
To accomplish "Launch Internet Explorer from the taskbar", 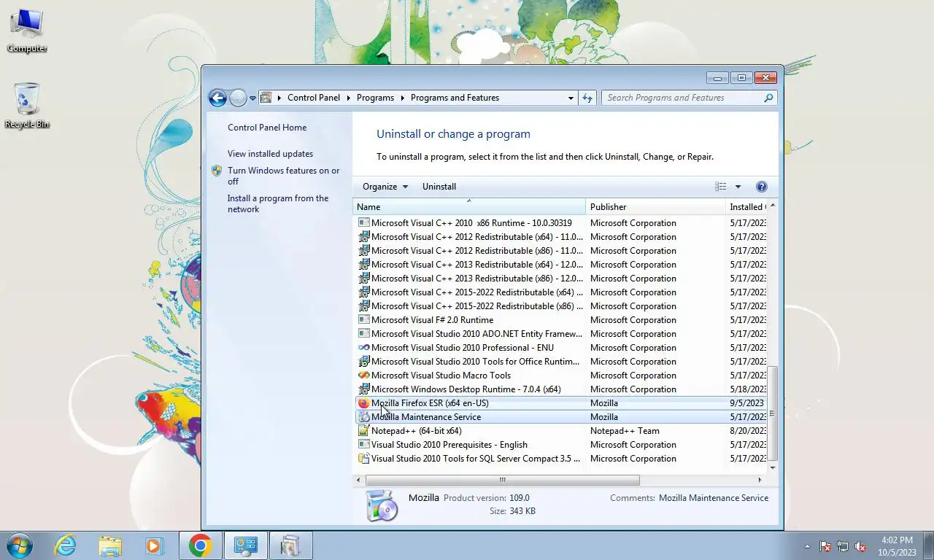I will (66, 545).
